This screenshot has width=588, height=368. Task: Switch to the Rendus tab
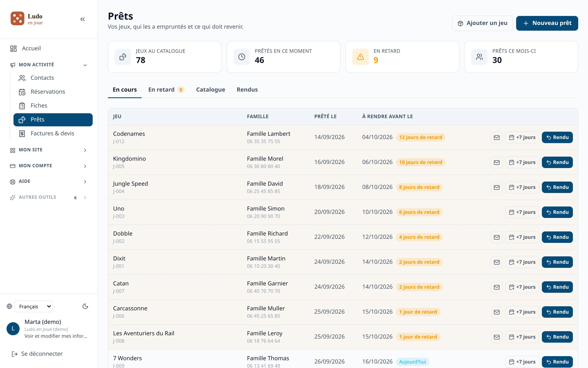pyautogui.click(x=247, y=90)
